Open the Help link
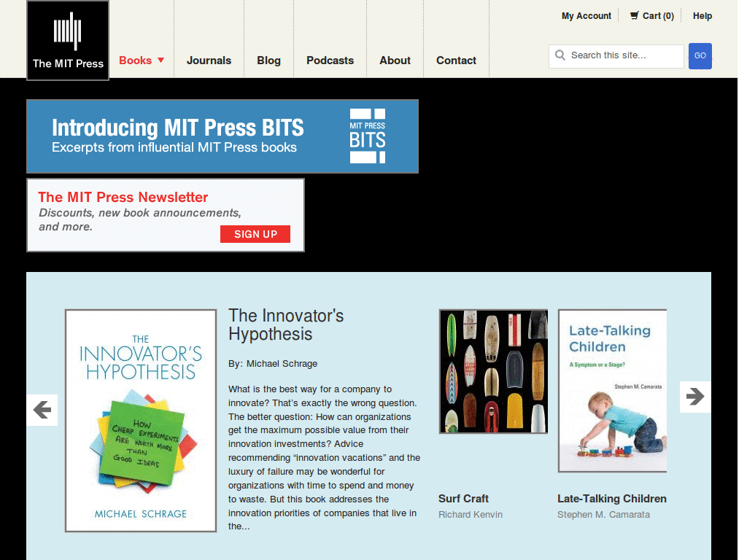 (703, 16)
